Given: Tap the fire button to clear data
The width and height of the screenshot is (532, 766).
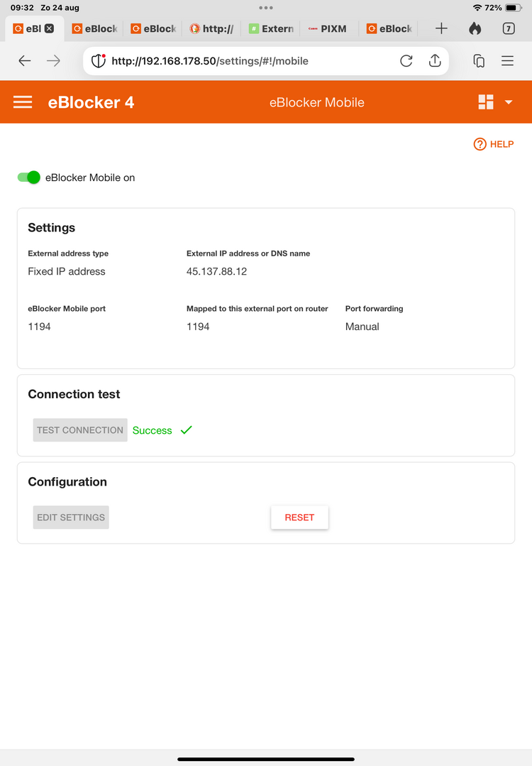Looking at the screenshot, I should 475,28.
